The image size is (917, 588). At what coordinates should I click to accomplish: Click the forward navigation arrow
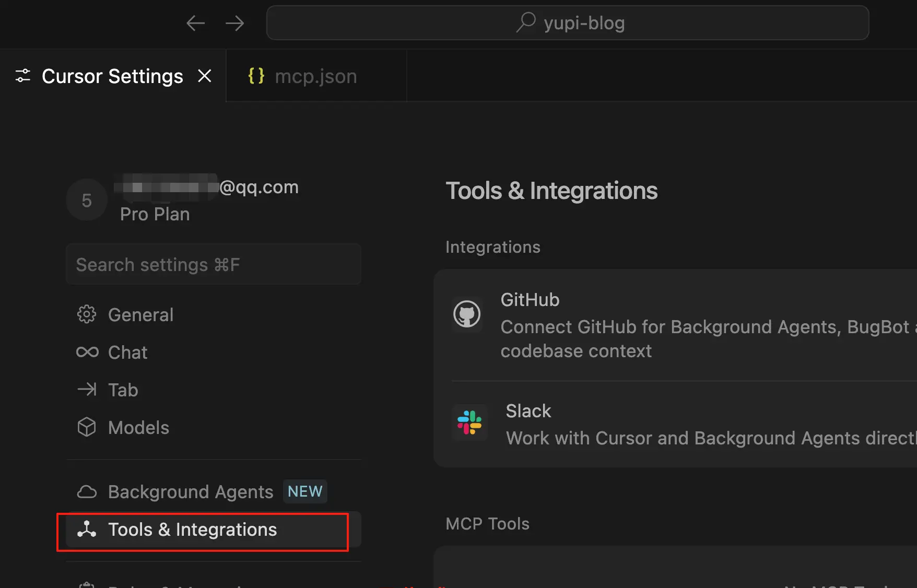[234, 23]
